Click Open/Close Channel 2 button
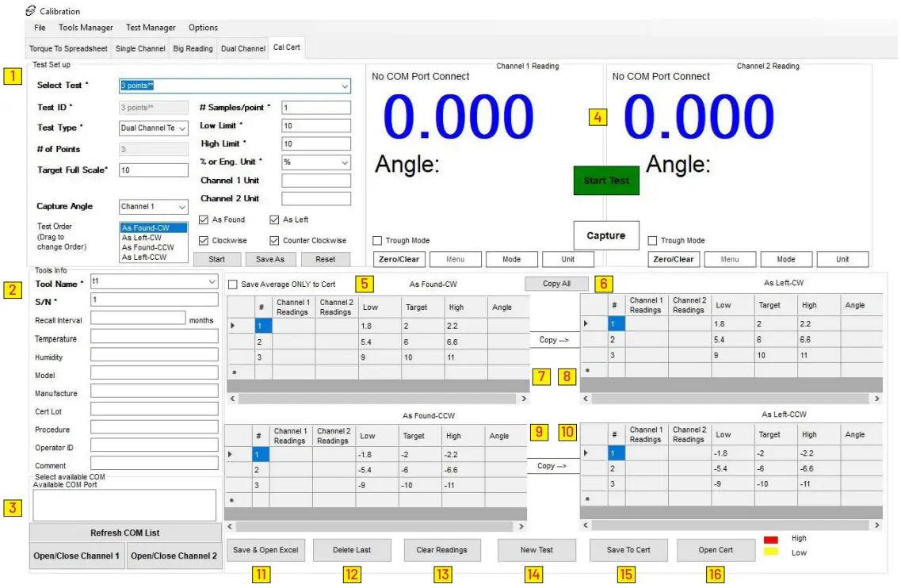The height and width of the screenshot is (588, 901). 174,556
